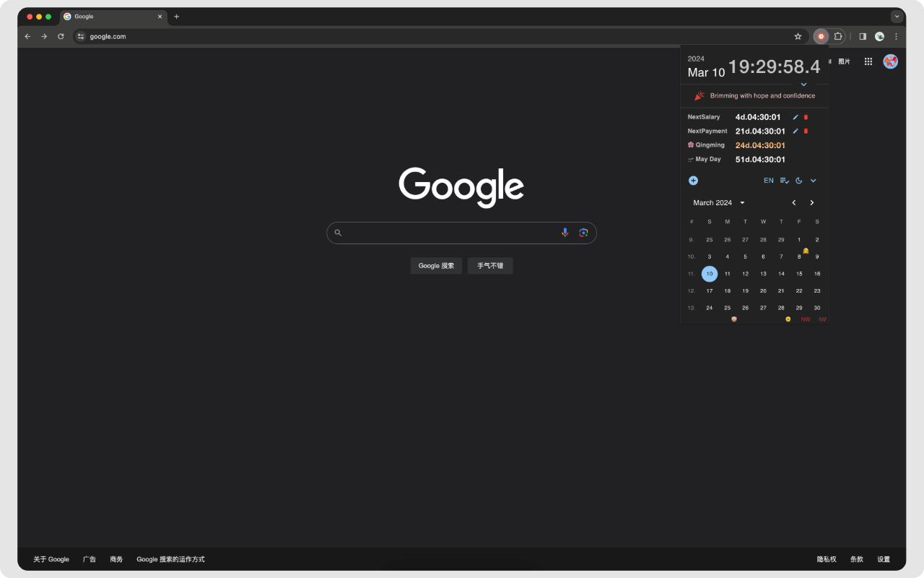924x578 pixels.
Task: Delete the NextPayment countdown entry
Action: pos(806,131)
